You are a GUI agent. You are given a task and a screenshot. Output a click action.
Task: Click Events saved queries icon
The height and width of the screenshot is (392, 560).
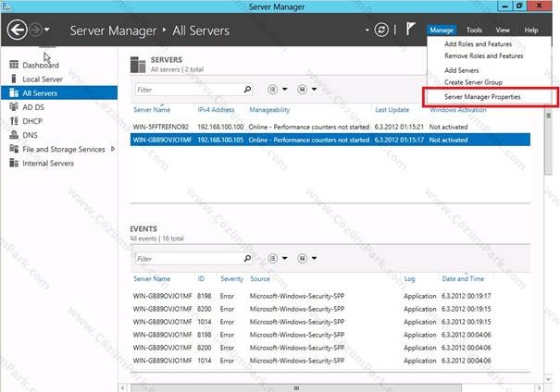tap(302, 258)
